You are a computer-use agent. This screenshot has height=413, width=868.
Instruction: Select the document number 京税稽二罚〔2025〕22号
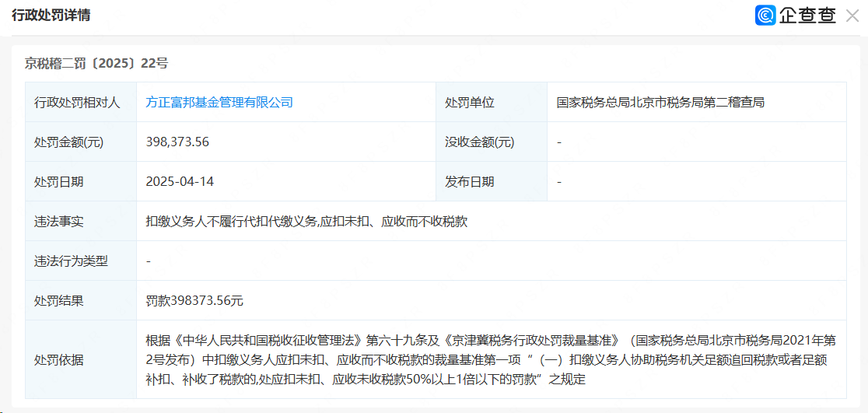pyautogui.click(x=96, y=64)
